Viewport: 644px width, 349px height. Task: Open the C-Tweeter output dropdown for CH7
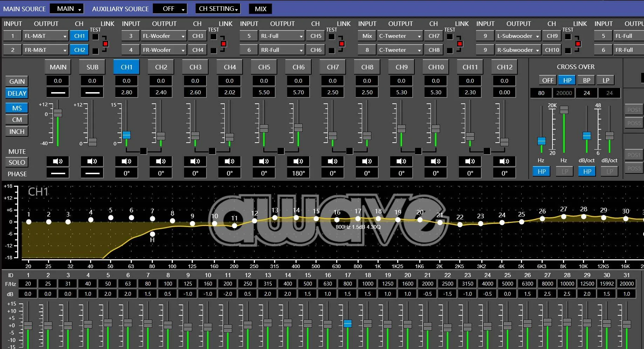400,36
